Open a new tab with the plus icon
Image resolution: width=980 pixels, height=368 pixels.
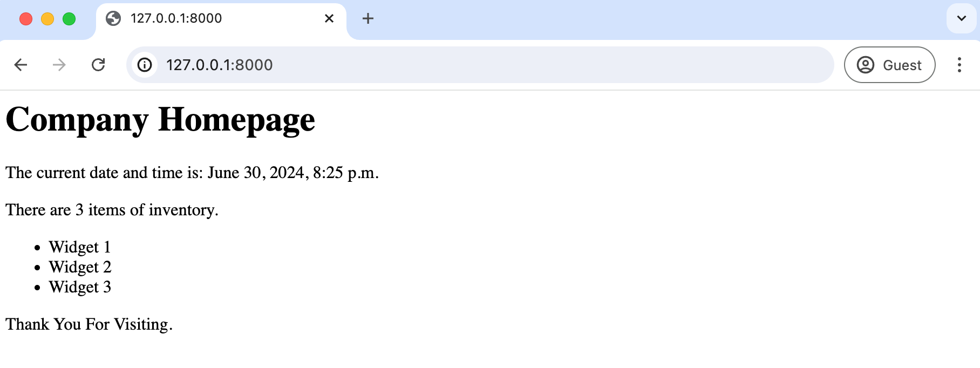(368, 18)
